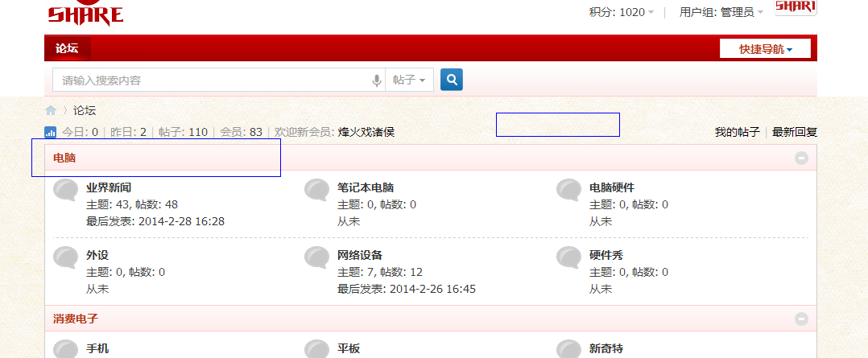Open the 电脑 category heading link
868x358 pixels.
[x=64, y=158]
